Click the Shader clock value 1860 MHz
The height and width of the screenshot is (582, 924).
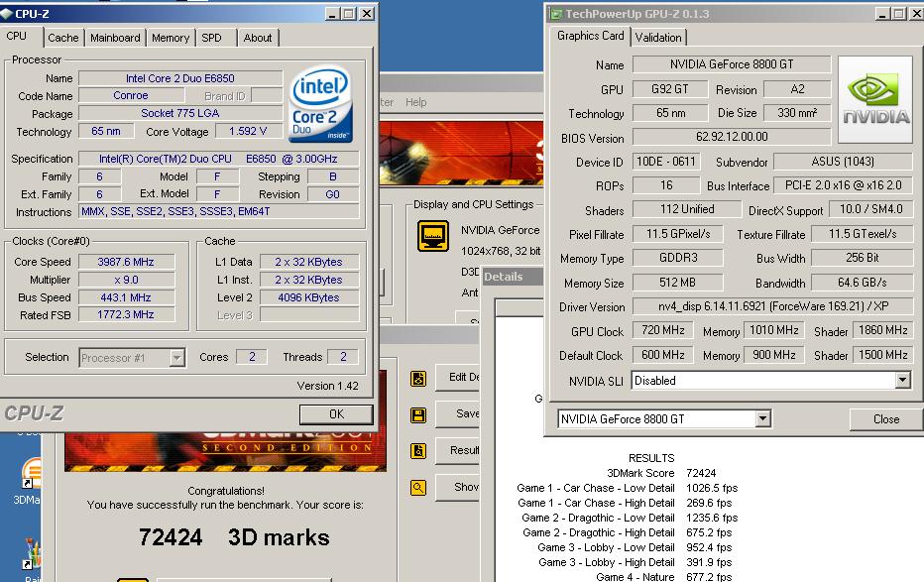tap(882, 330)
